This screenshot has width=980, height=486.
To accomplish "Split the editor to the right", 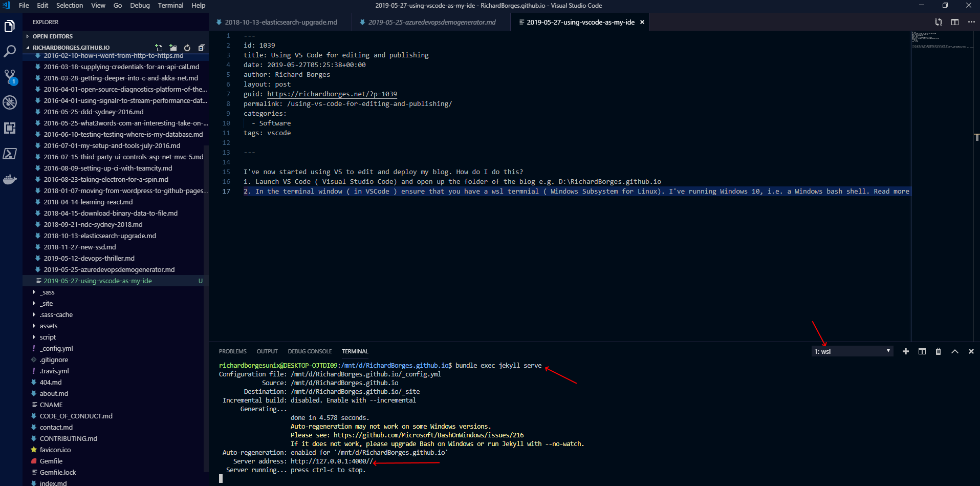I will point(954,22).
